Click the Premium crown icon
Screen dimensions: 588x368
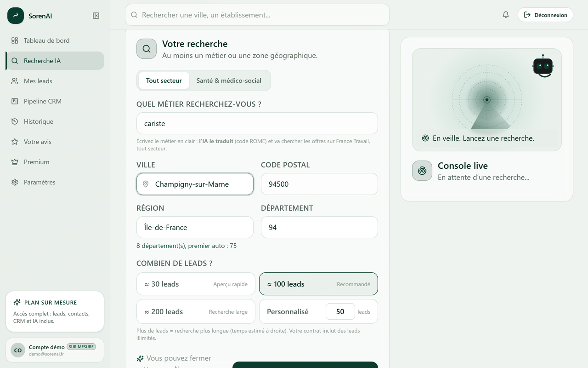[15, 162]
